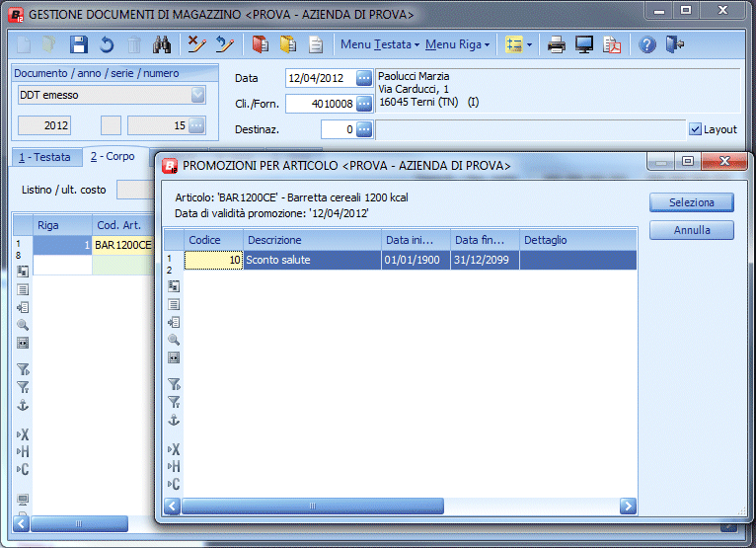Click the undo/restore arrow icon
The image size is (756, 548).
tap(106, 44)
